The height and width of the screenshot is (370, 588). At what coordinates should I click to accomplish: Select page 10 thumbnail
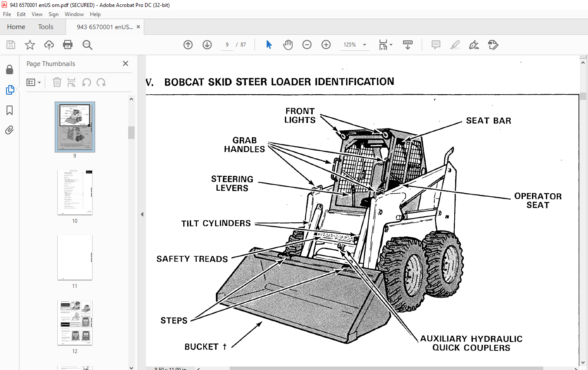75,192
